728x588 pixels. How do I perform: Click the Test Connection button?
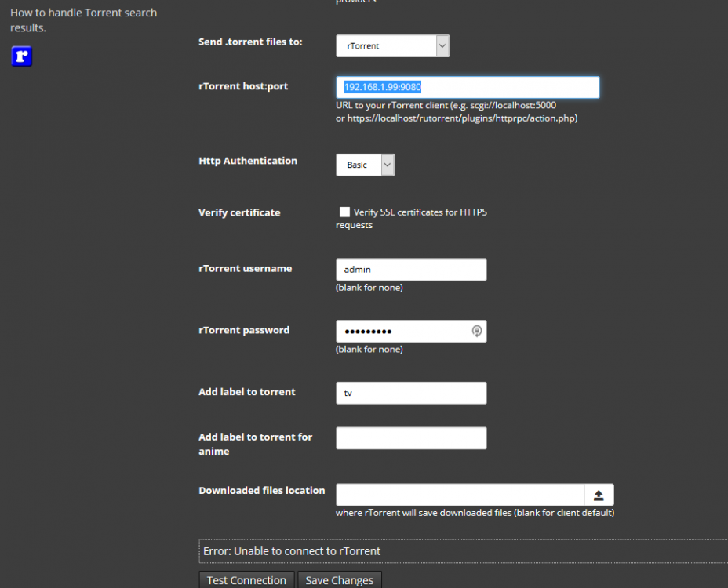click(246, 580)
